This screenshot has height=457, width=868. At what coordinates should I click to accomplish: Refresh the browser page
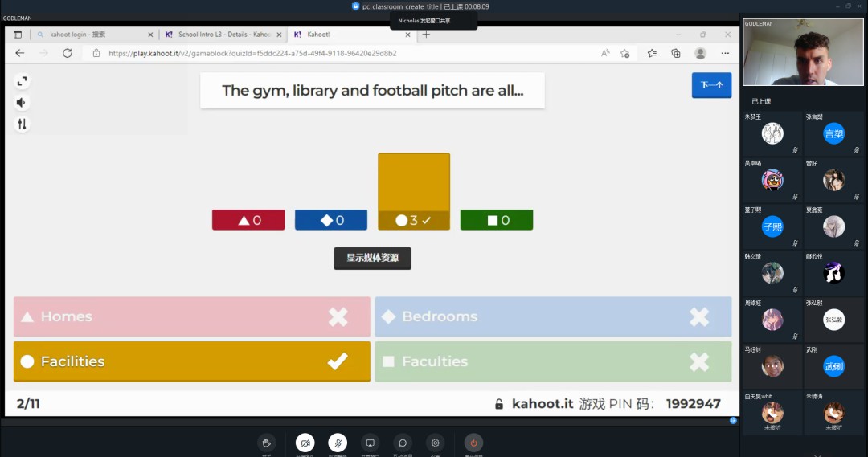(x=68, y=53)
